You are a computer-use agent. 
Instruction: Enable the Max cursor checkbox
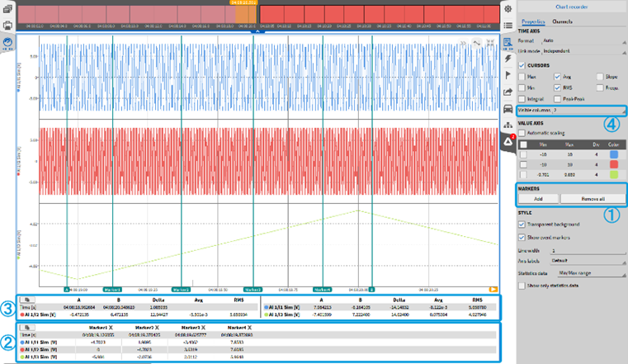point(523,76)
